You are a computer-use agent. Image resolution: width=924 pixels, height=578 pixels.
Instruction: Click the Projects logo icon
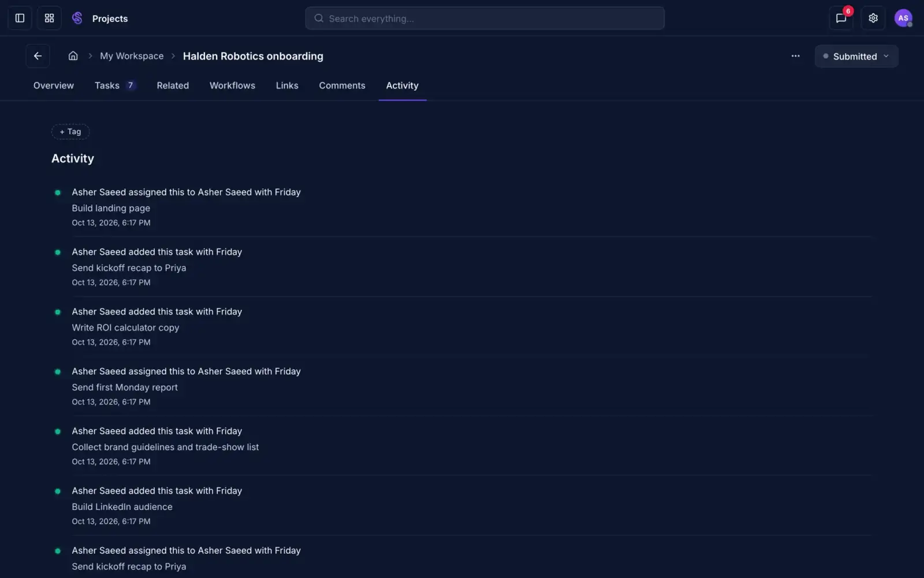click(x=77, y=18)
